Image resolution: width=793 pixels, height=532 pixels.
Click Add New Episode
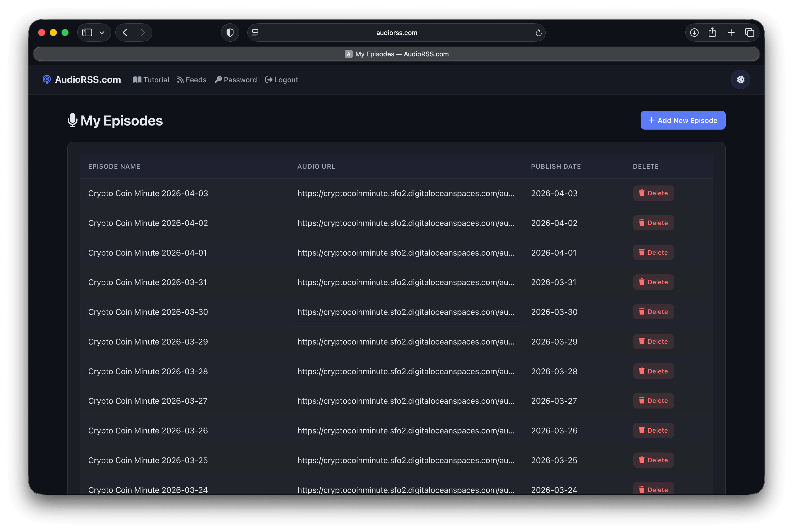point(683,120)
